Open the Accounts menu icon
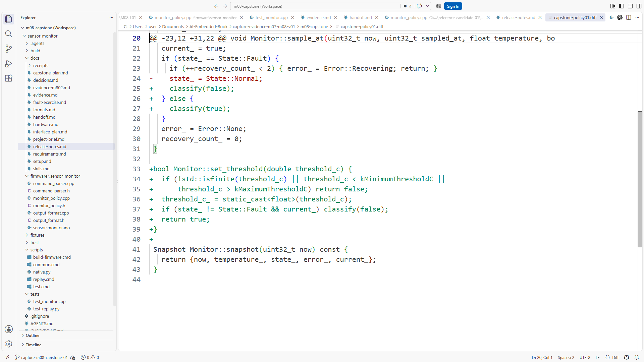Viewport: 644px width, 362px height. click(9, 329)
